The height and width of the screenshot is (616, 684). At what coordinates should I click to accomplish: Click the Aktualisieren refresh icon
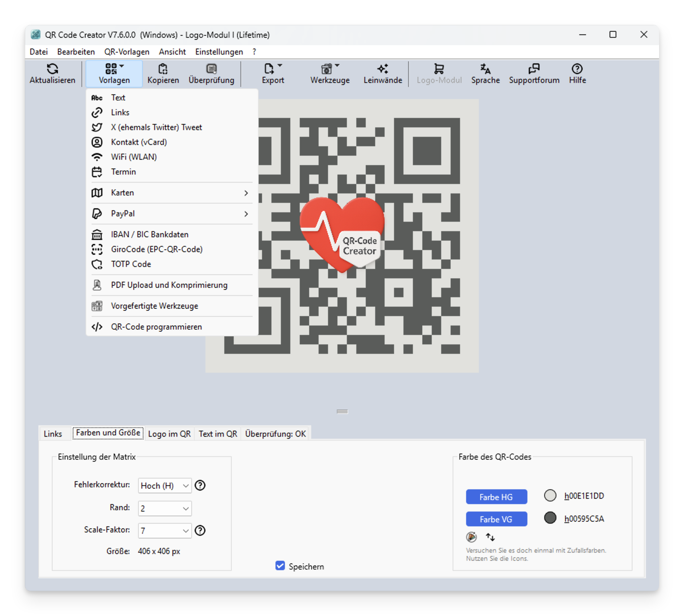[52, 69]
